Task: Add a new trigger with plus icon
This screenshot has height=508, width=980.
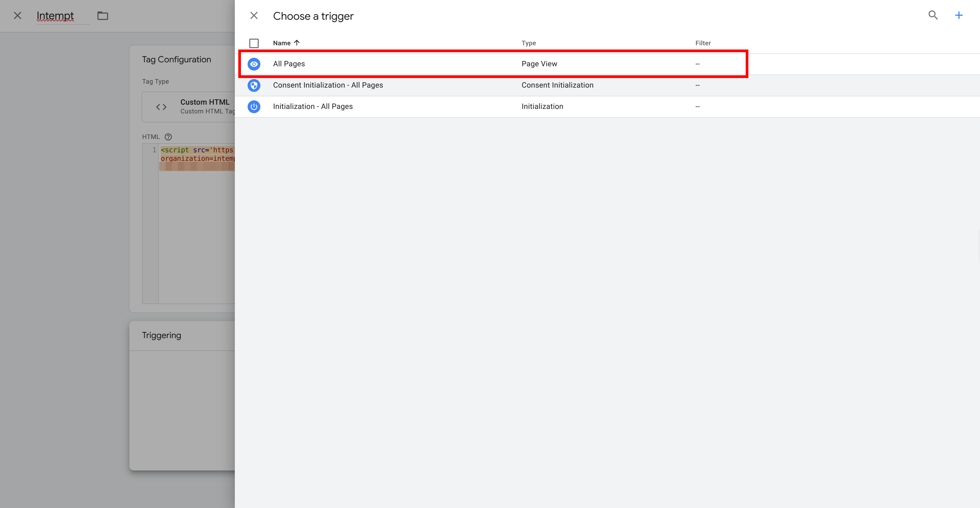Action: [959, 15]
